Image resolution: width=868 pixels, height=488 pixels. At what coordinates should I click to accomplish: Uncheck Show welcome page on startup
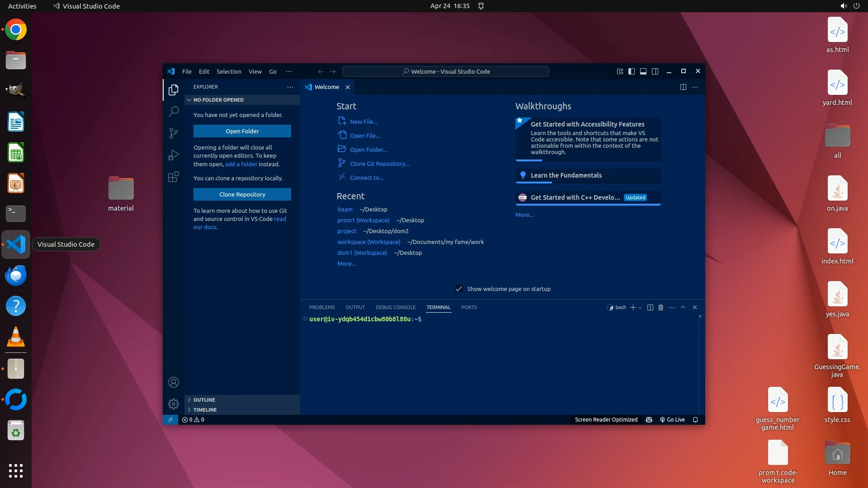(x=459, y=289)
